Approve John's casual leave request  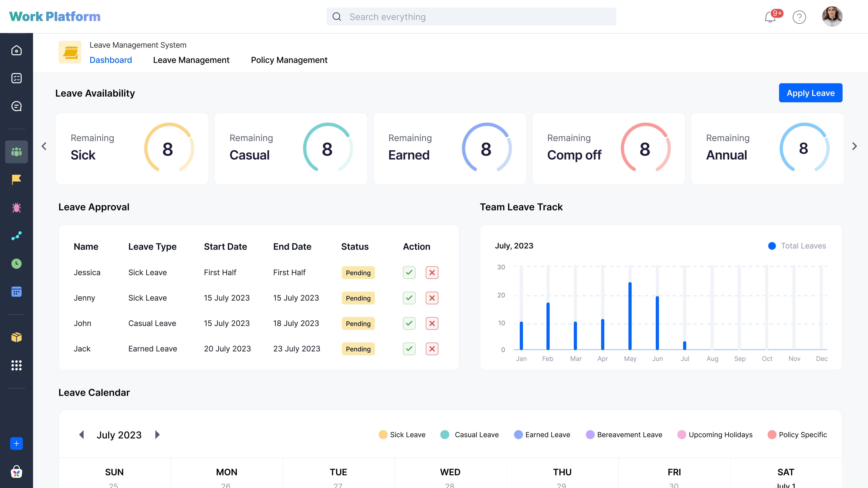point(409,323)
